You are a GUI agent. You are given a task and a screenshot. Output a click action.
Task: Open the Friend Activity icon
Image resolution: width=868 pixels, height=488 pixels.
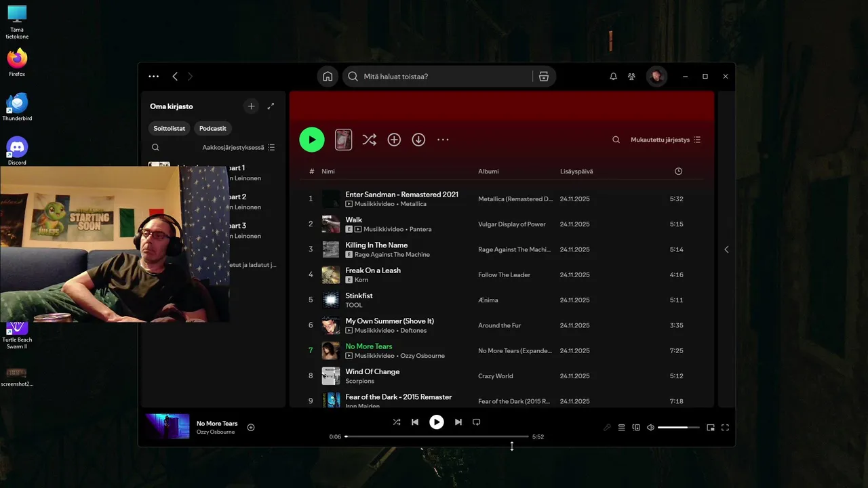click(631, 77)
